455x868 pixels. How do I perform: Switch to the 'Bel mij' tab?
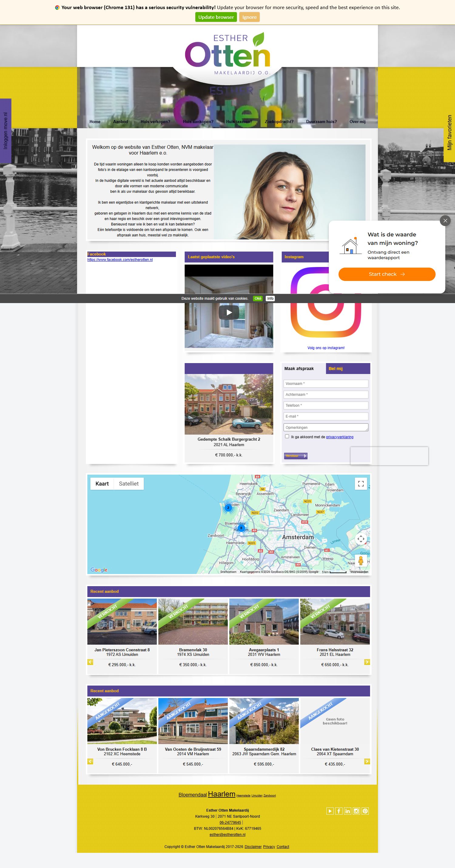point(335,369)
